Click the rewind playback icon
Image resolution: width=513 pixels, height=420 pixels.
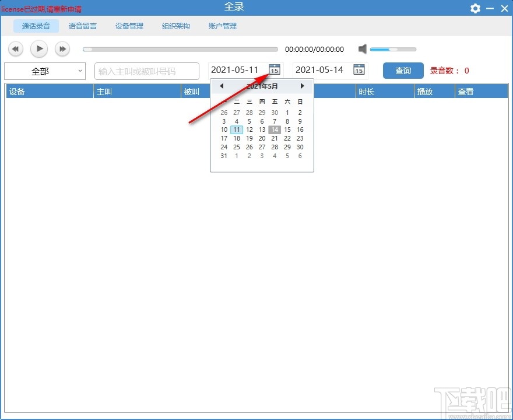15,49
